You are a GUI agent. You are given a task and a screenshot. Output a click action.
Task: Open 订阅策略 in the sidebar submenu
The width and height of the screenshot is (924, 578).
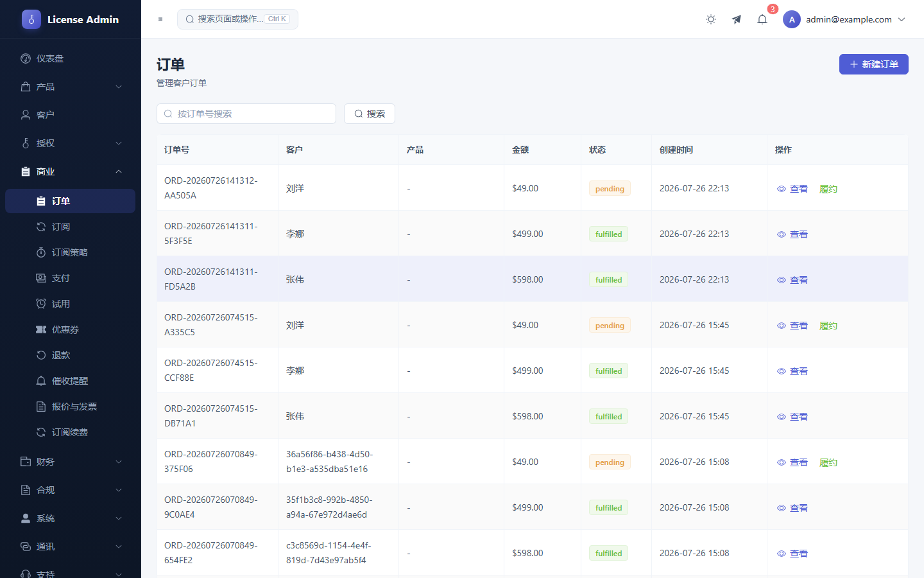coord(71,252)
